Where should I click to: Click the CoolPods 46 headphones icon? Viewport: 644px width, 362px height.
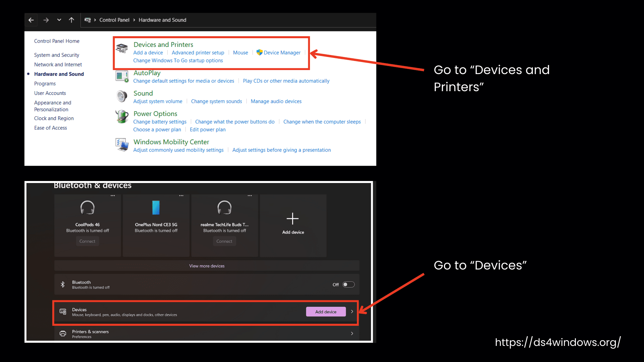88,207
